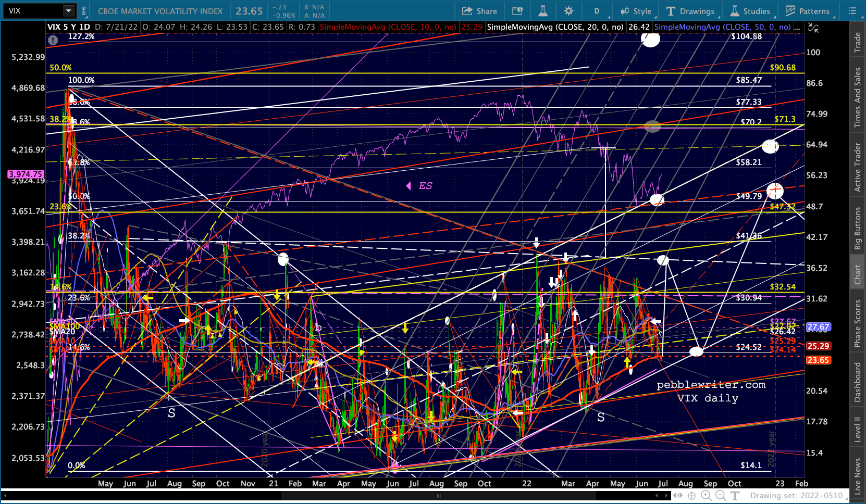Click 'CBOE MARKET VOLATILITY INDEX' title text
Image resolution: width=866 pixels, height=504 pixels.
pos(160,11)
